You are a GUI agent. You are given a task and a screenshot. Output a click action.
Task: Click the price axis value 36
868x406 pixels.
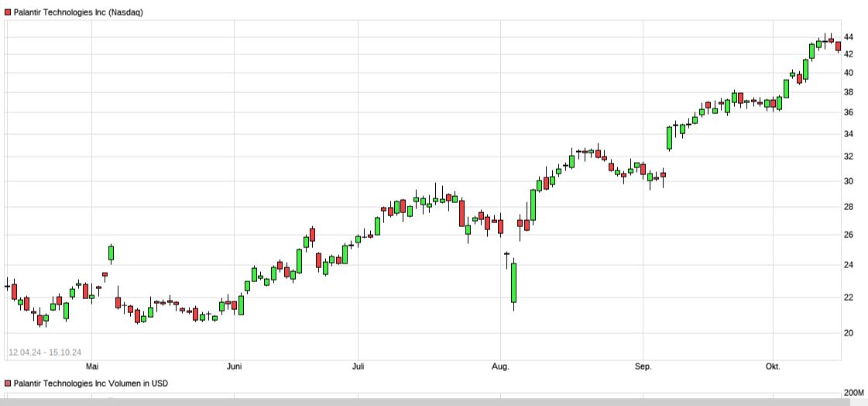848,112
